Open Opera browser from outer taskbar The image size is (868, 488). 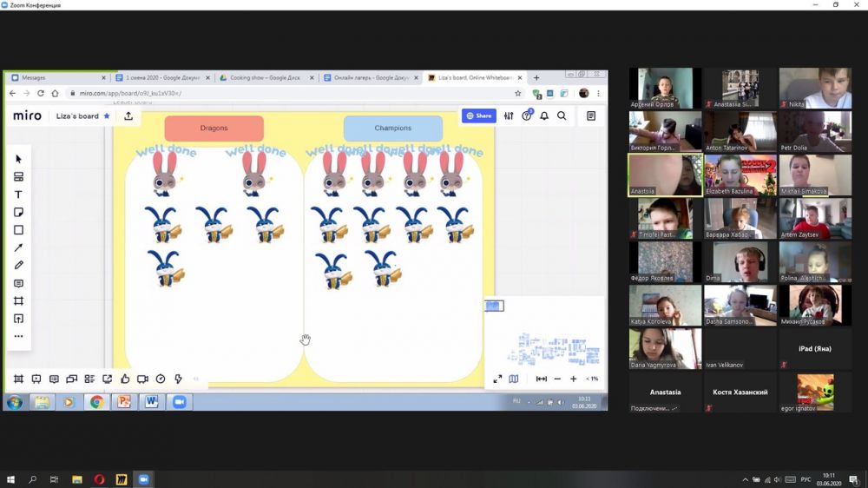pos(99,479)
